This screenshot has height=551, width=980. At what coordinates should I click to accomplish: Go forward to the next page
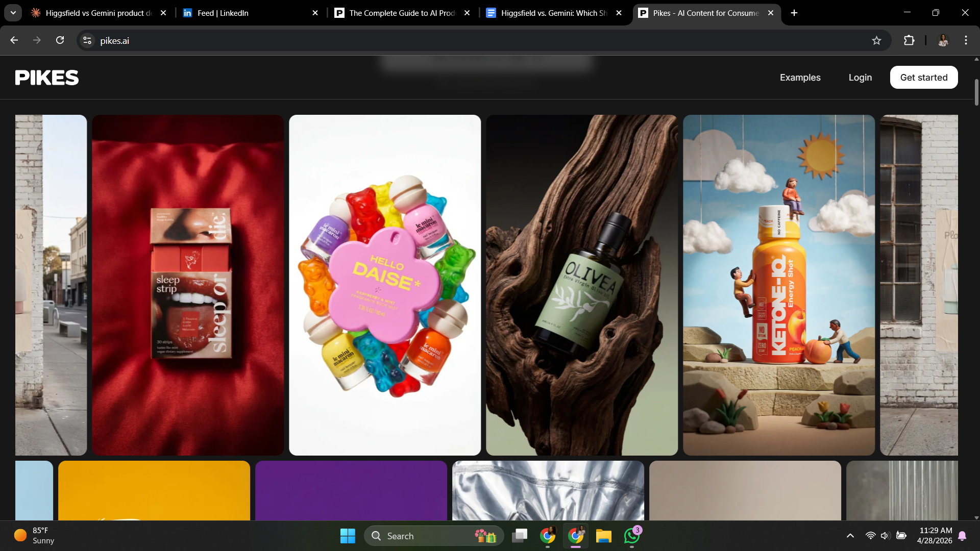37,40
